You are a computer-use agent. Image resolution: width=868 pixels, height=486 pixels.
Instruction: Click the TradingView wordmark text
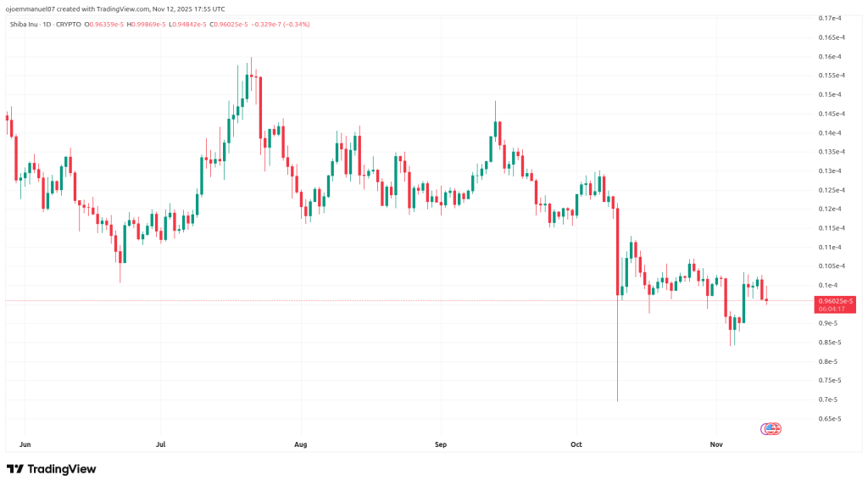62,469
